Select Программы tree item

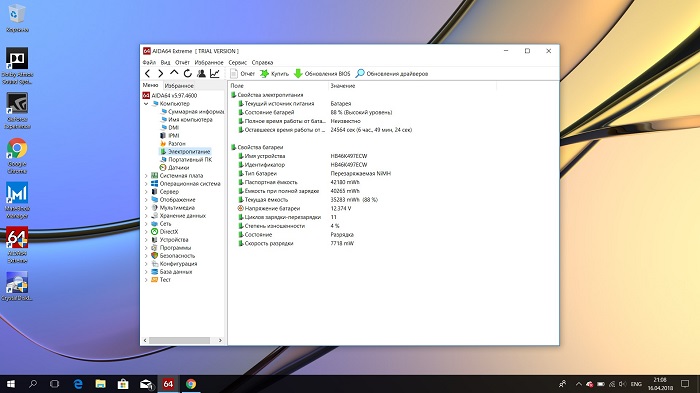point(171,248)
